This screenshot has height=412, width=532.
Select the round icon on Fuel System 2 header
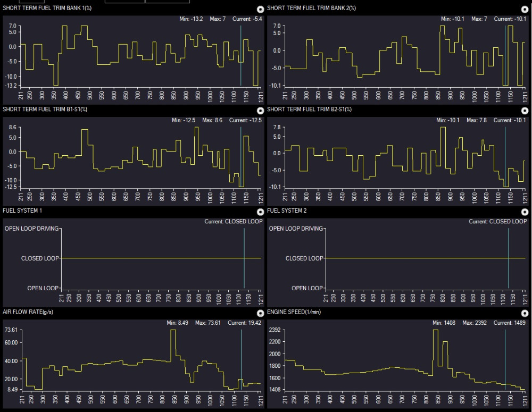click(525, 212)
